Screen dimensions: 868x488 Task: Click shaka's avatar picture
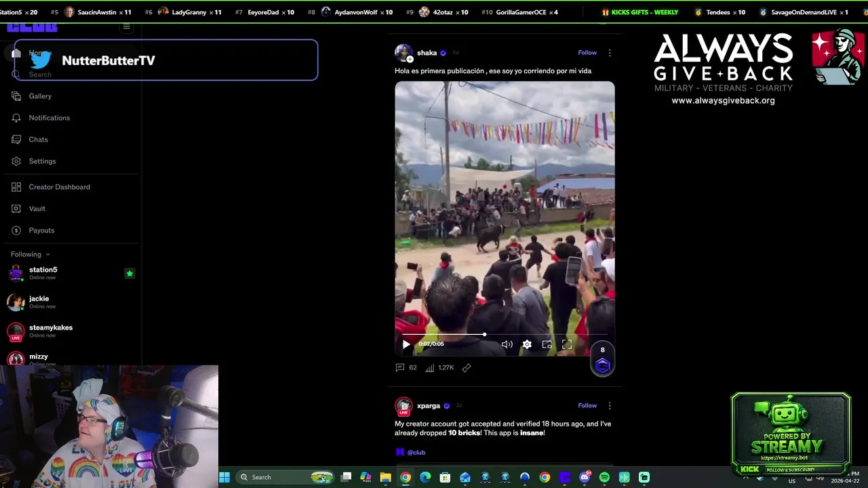[403, 53]
